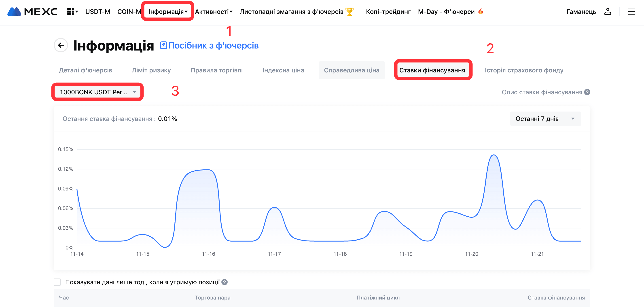
Task: Click the user profile icon
Action: (608, 11)
